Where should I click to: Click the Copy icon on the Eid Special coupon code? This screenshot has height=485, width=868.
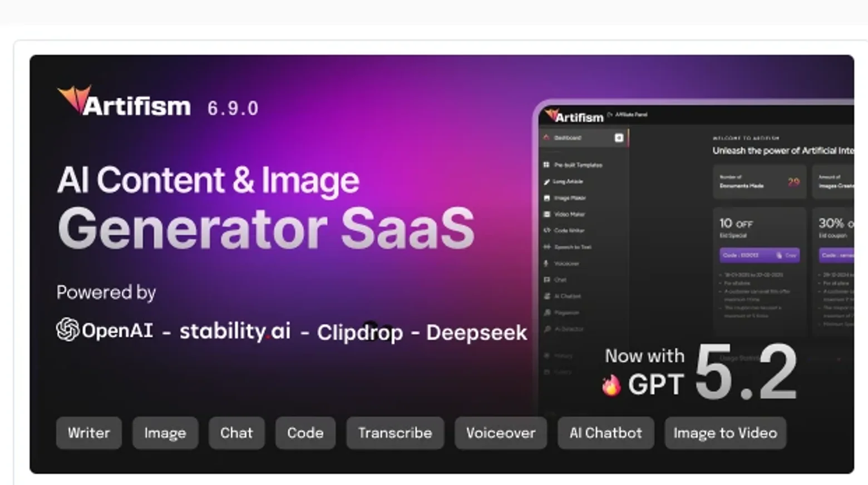[x=779, y=255]
